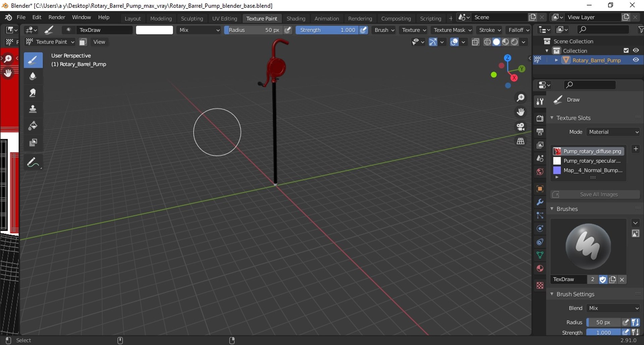Open Output properties tab
644x345 pixels.
point(540,132)
